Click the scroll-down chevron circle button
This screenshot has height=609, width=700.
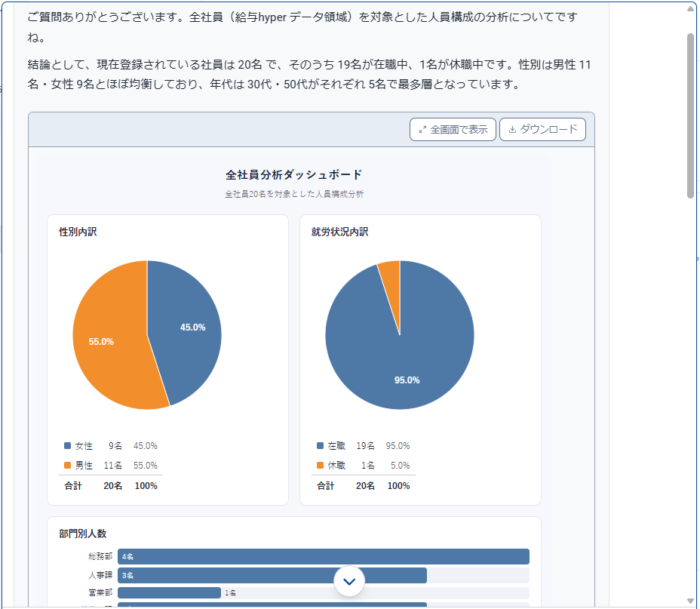(x=349, y=581)
